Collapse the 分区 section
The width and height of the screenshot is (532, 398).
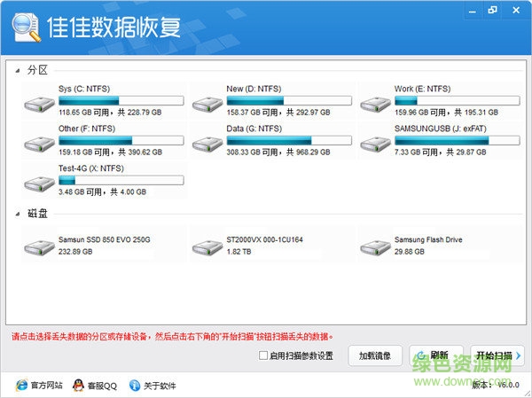tap(18, 71)
